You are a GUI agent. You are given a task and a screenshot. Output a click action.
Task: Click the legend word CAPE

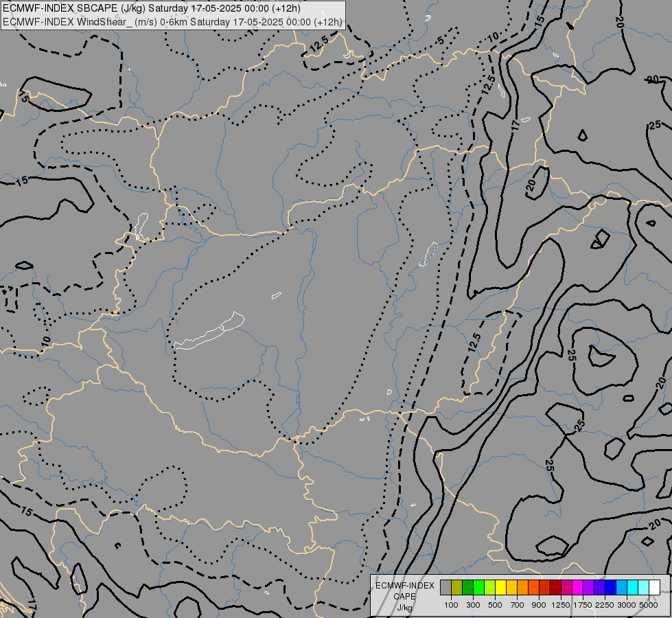[x=404, y=597]
